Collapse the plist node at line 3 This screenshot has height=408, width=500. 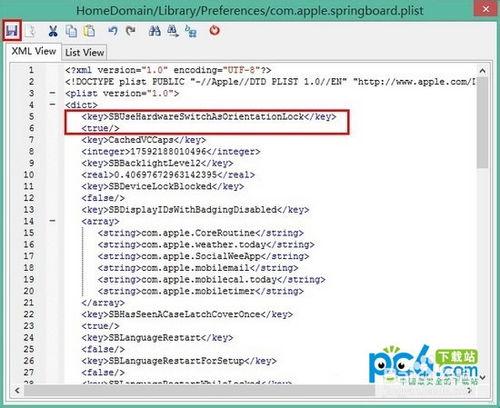click(x=52, y=93)
